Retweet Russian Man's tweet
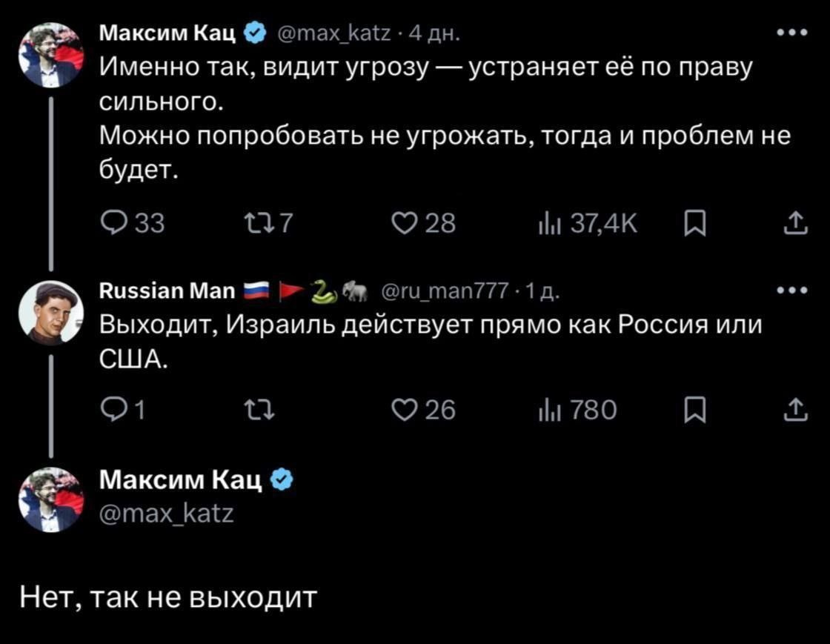The height and width of the screenshot is (644, 830). click(x=259, y=410)
